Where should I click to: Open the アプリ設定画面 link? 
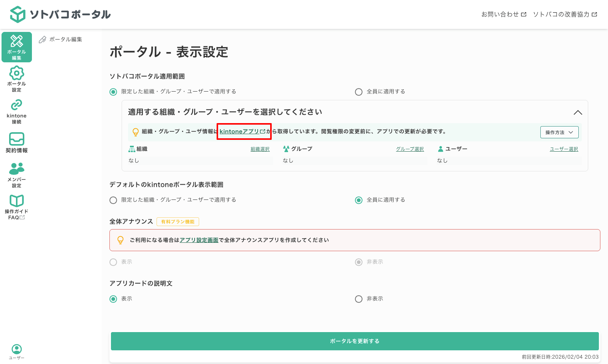[x=199, y=240]
